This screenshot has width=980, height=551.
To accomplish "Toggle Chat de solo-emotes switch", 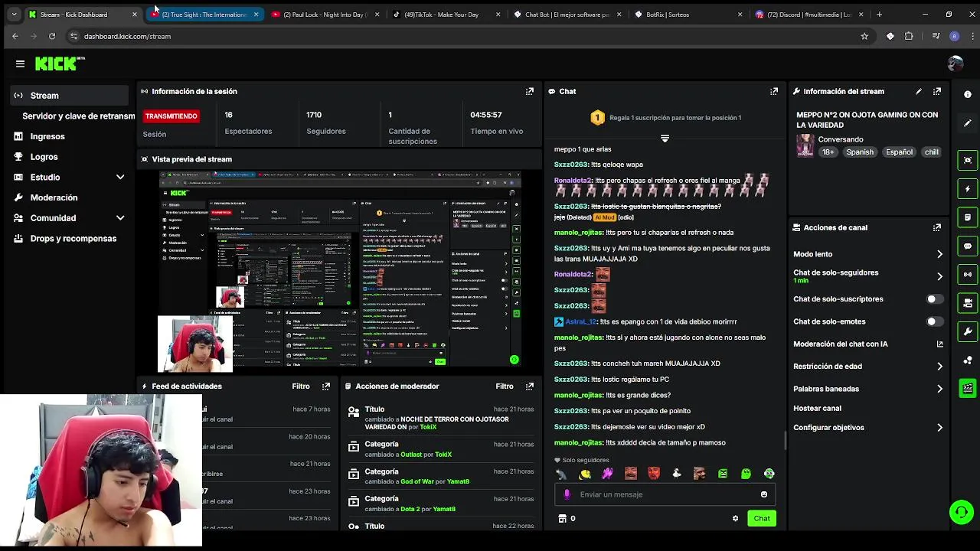I will click(x=935, y=321).
